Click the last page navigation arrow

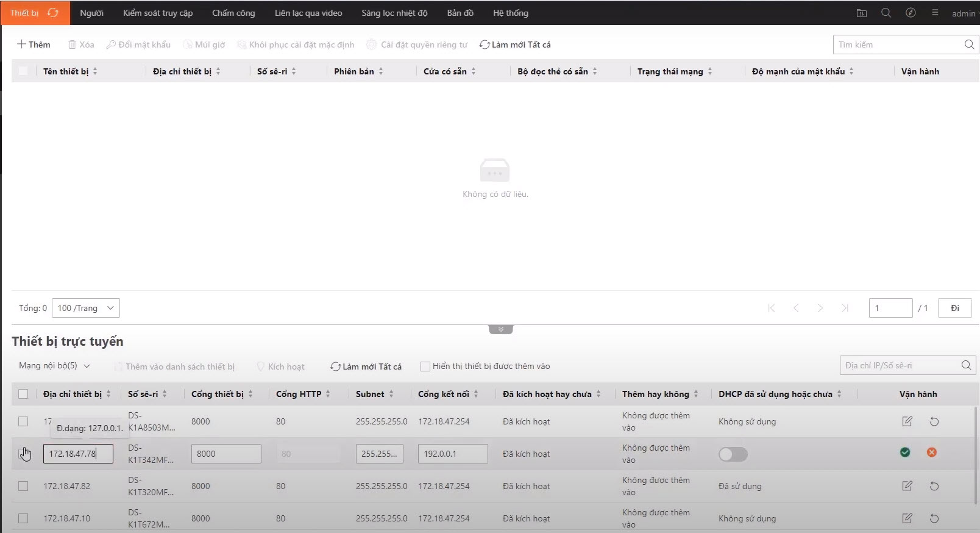tap(845, 308)
